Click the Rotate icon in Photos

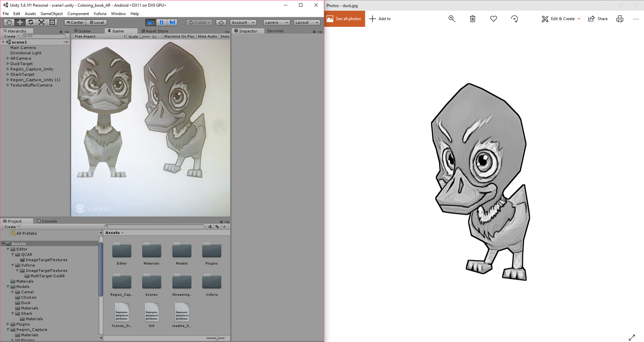coord(514,19)
